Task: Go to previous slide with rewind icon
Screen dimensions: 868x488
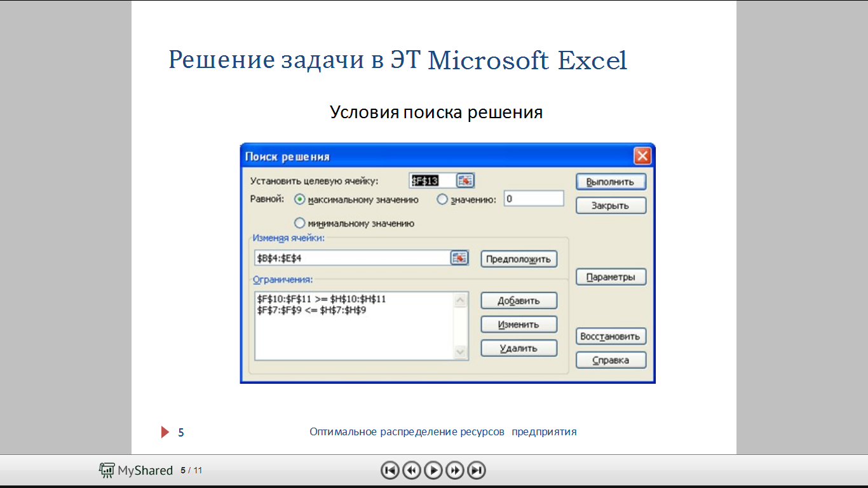Action: point(412,470)
